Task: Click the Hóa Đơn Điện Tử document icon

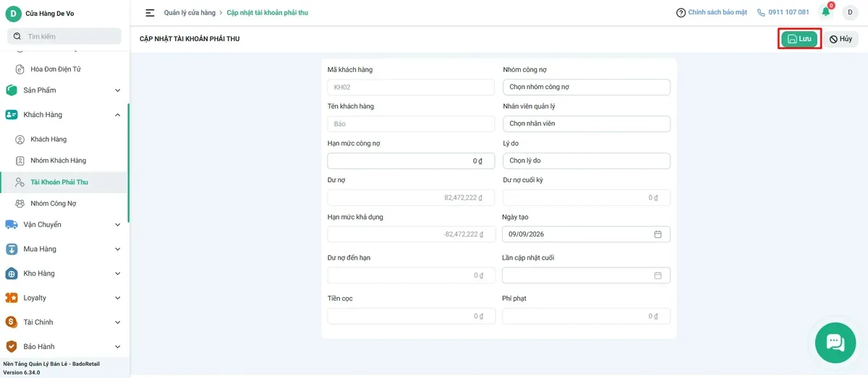Action: (20, 69)
